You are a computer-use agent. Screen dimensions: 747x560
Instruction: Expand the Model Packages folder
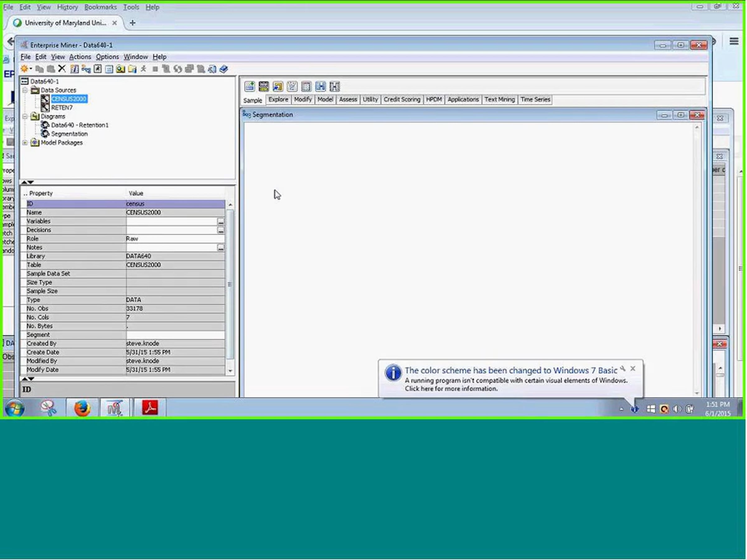25,143
